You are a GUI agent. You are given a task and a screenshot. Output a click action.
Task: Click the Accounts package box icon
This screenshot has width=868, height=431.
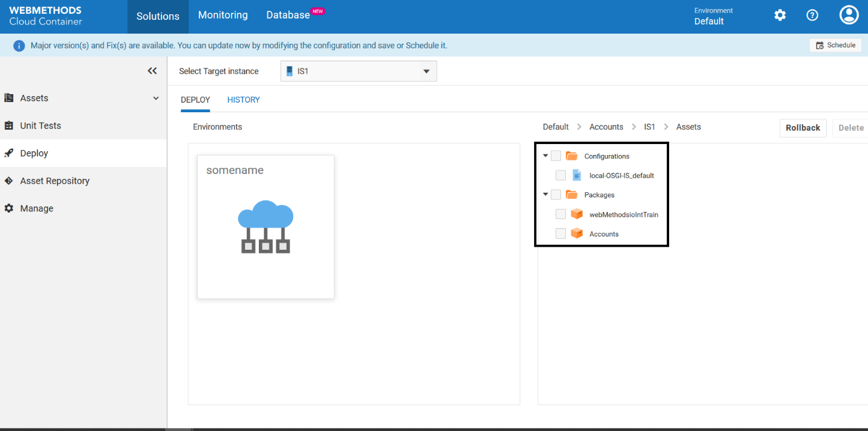[x=577, y=234]
